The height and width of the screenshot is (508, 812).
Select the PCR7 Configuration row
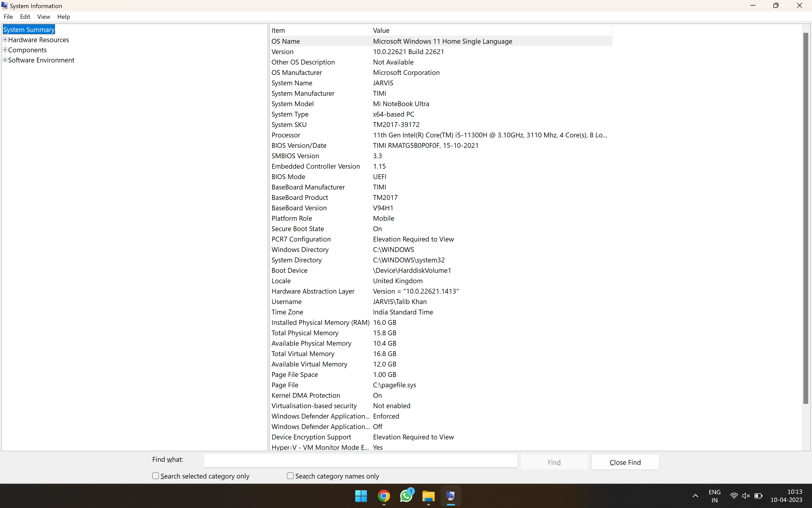pyautogui.click(x=441, y=239)
